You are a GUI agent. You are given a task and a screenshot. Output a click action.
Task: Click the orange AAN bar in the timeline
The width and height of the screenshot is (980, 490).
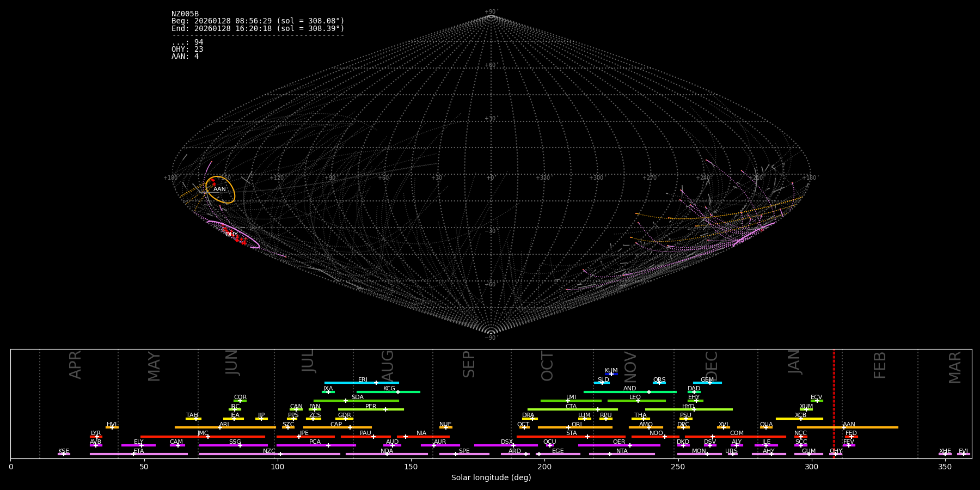pyautogui.click(x=848, y=427)
